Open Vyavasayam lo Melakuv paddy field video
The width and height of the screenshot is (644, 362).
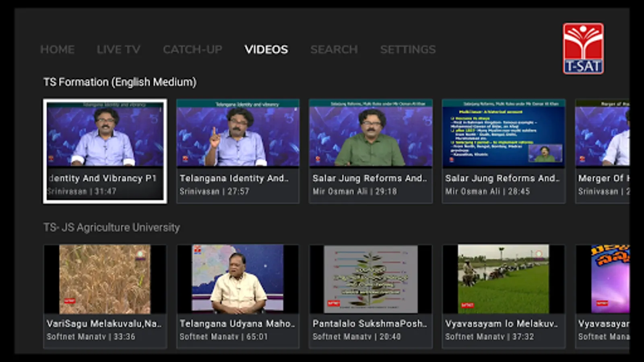(504, 296)
